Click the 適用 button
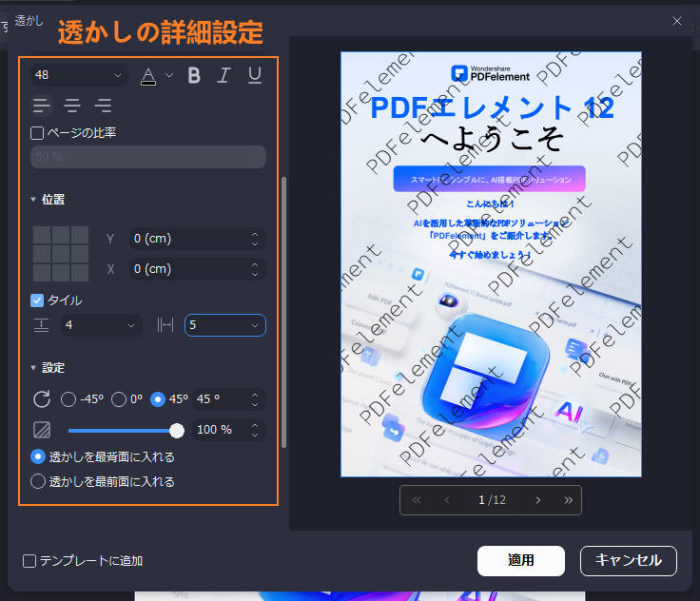The image size is (700, 601). pos(521,561)
